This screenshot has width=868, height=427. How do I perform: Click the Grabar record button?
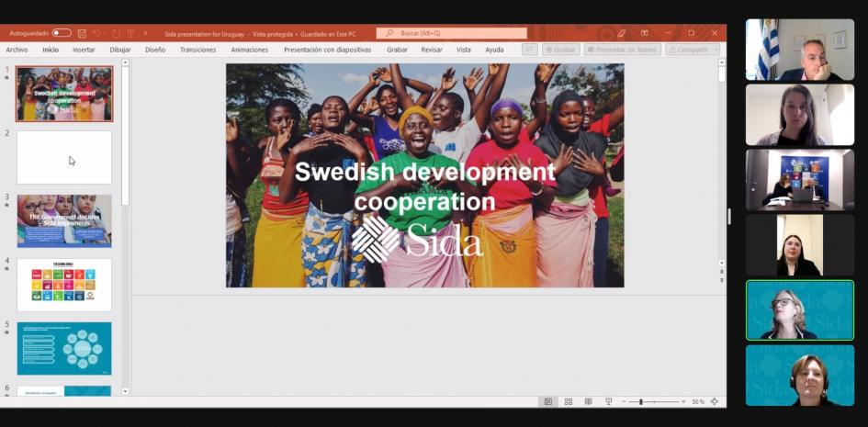[x=561, y=50]
